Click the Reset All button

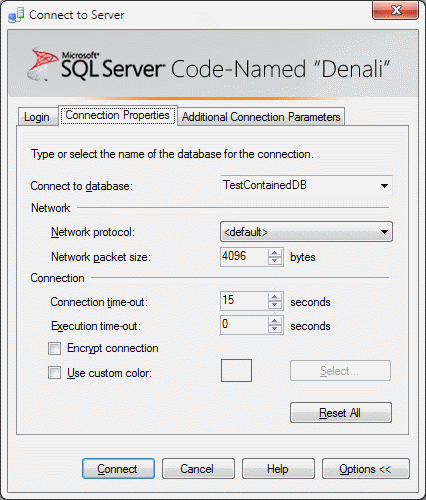point(341,413)
